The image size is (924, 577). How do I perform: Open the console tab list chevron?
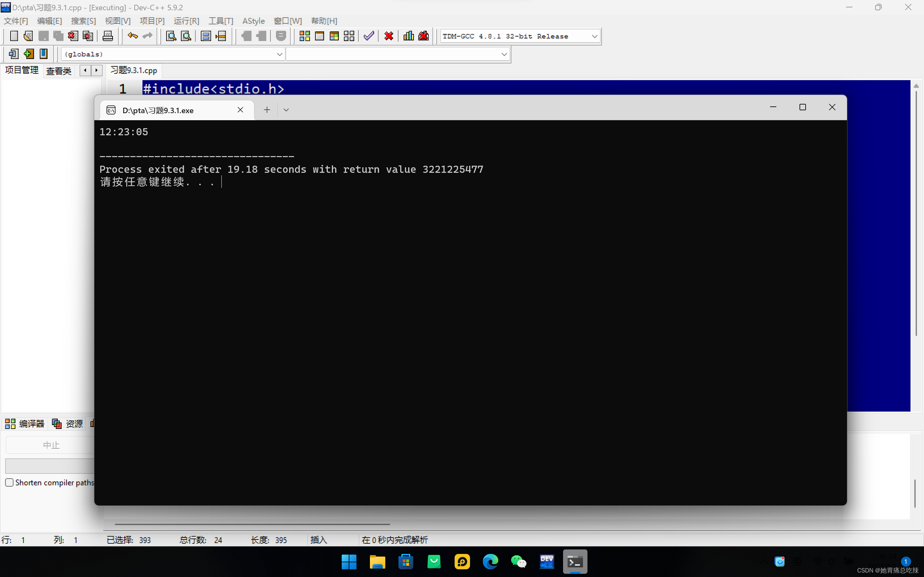pos(286,110)
